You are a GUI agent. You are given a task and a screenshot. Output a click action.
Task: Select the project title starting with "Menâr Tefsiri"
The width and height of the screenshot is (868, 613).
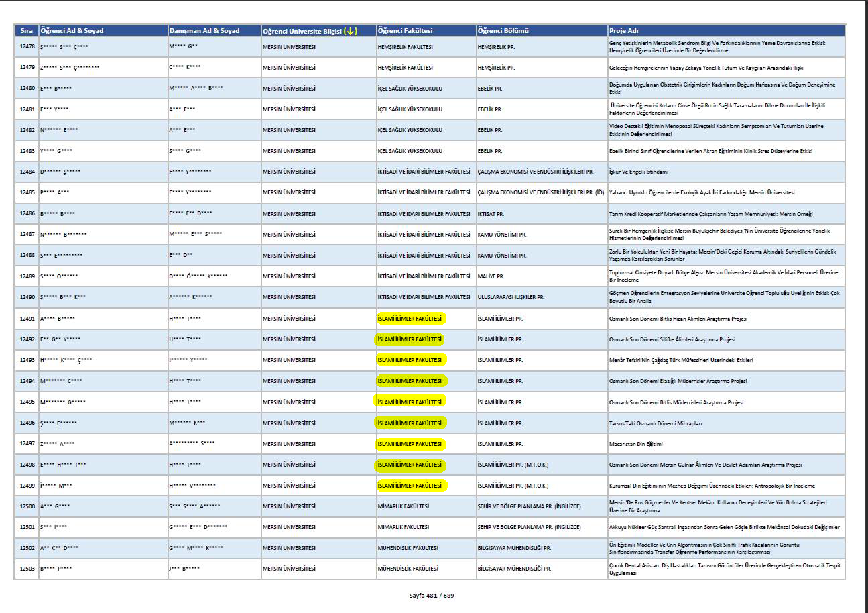[680, 360]
